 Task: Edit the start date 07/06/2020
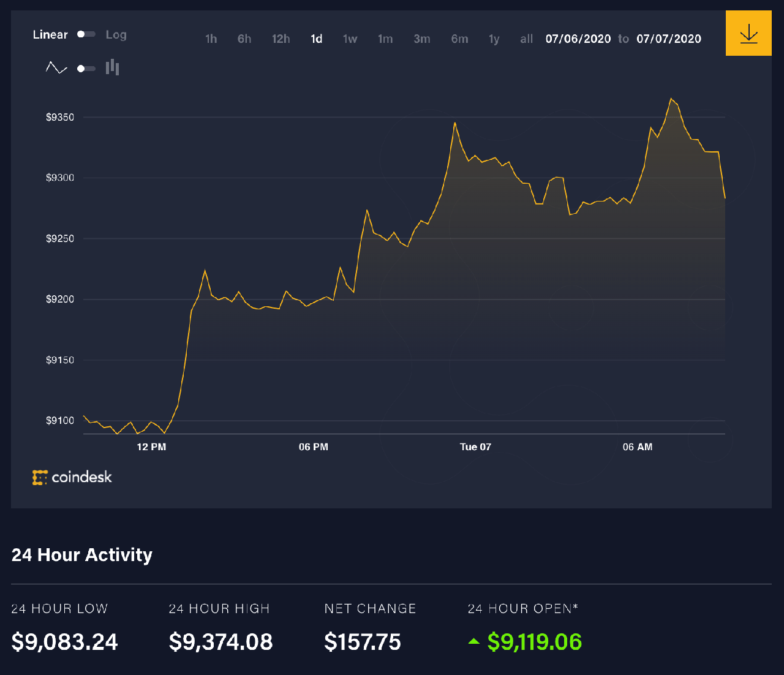coord(578,39)
